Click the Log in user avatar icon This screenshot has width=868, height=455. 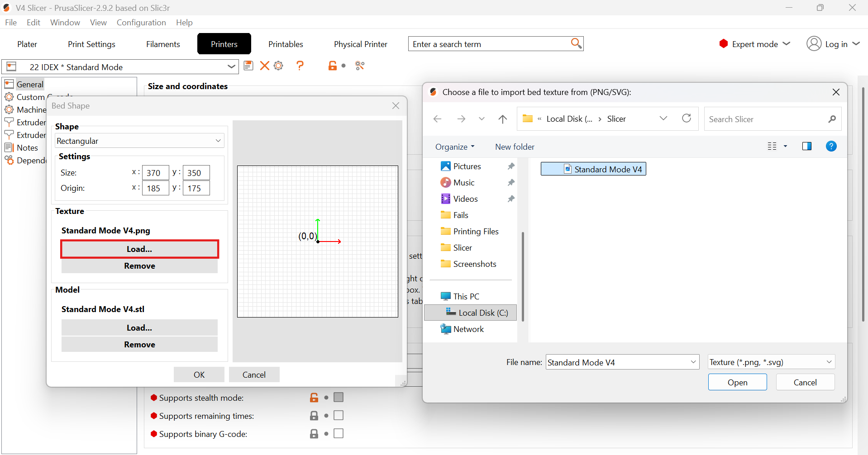click(814, 44)
